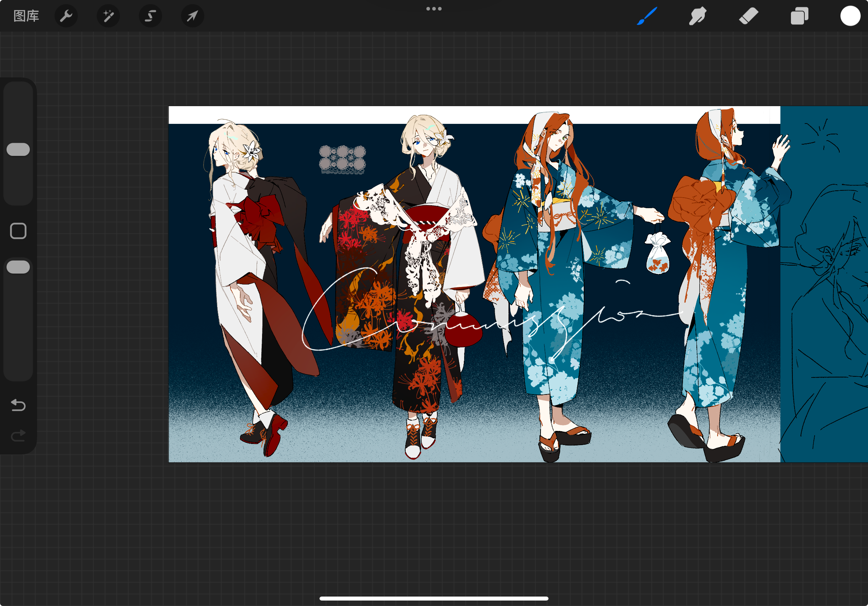Click the iPad home indicator bar

click(434, 598)
